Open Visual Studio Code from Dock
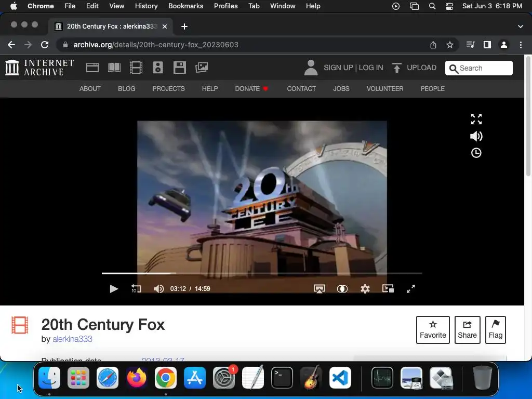Viewport: 532px width, 399px height. coord(340,378)
